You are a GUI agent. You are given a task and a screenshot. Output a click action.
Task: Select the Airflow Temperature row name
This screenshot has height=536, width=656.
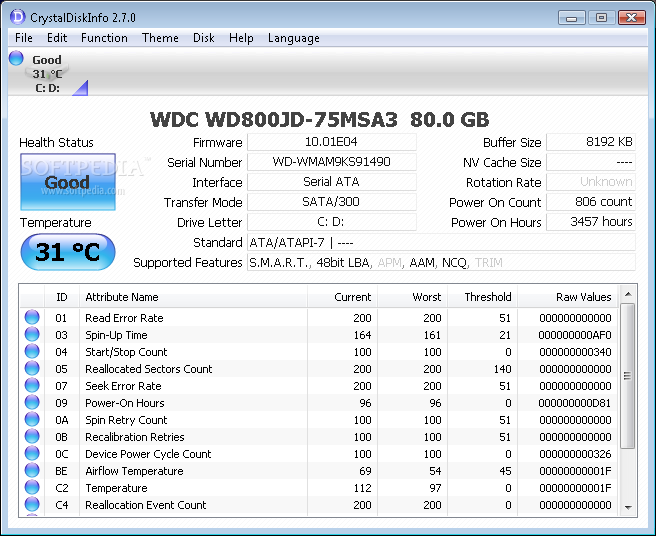coord(134,471)
